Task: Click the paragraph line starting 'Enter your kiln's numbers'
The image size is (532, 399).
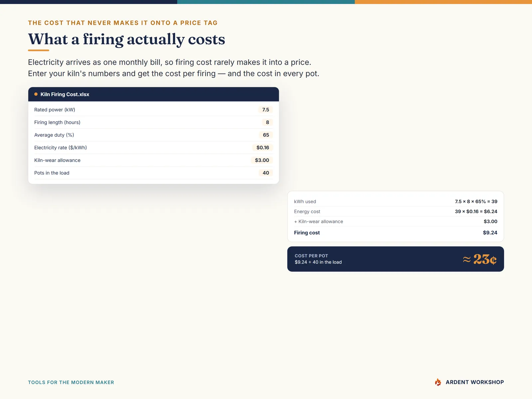Action: 174,73
